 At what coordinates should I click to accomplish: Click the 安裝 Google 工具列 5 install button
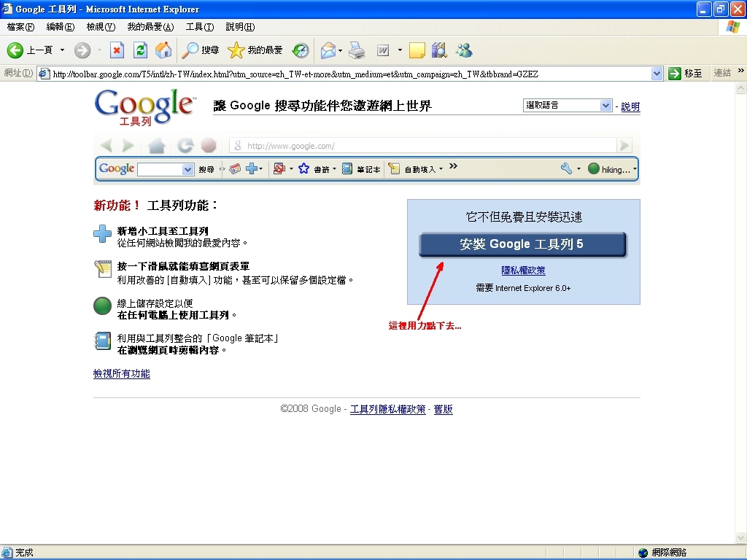[522, 244]
